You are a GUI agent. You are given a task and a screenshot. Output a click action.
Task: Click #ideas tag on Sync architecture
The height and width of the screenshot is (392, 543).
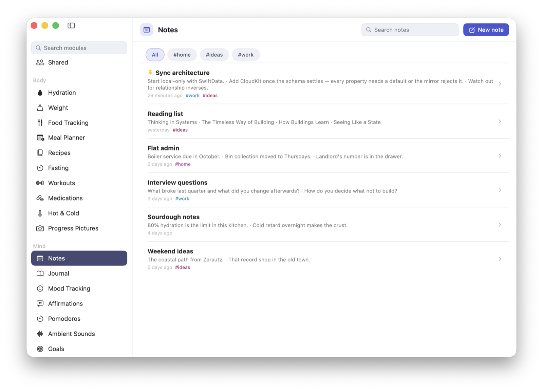pyautogui.click(x=210, y=96)
